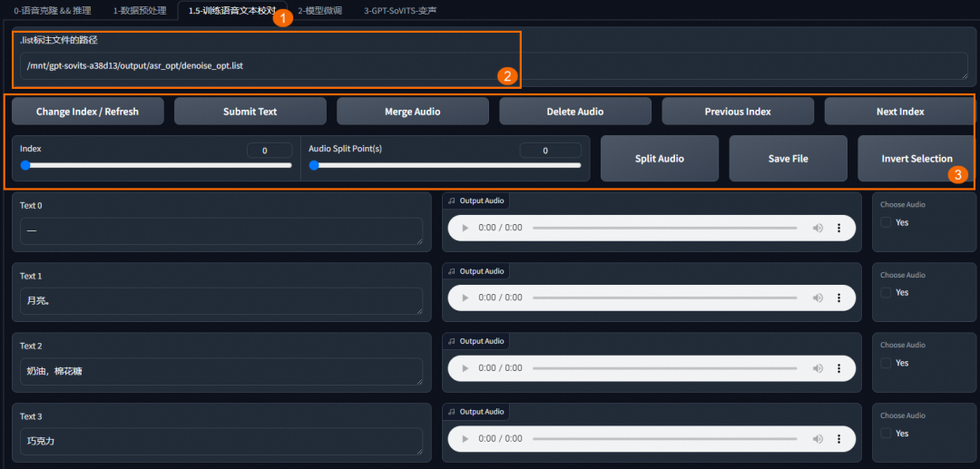Screen dimensions: 980x469
Task: Open more options on Text 3 audio player
Action: click(838, 439)
